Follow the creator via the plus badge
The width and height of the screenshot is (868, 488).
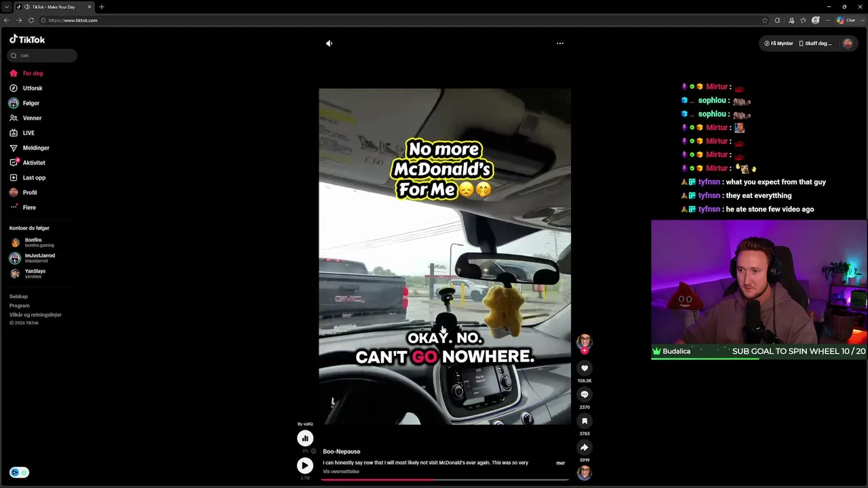tap(585, 350)
